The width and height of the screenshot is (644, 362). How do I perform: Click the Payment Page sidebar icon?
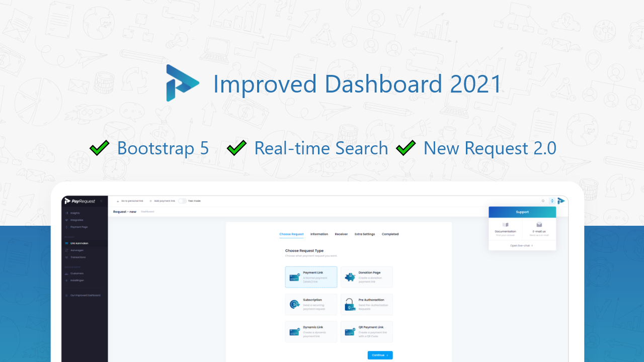[66, 227]
